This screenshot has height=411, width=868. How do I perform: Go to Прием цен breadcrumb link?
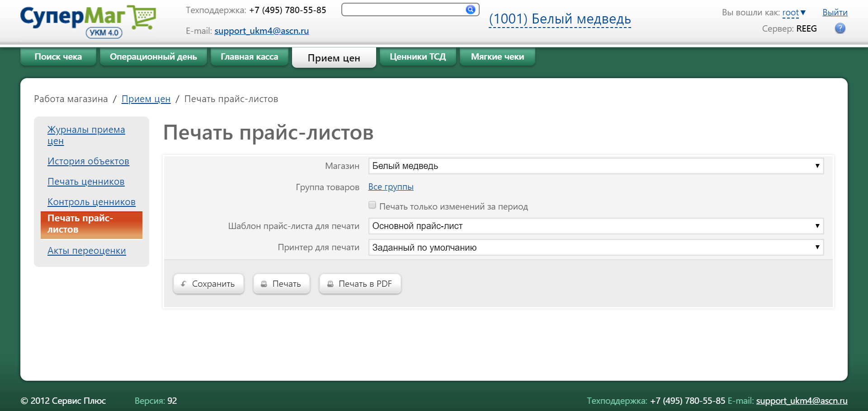146,99
